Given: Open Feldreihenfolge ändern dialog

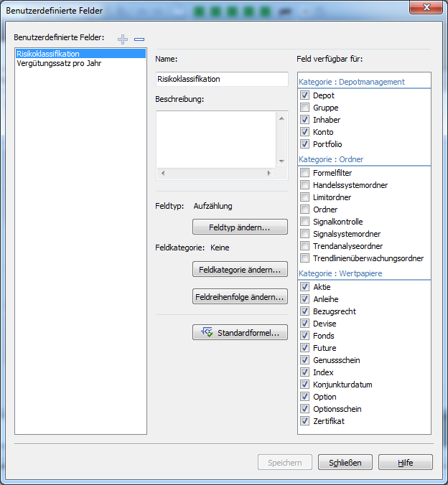Looking at the screenshot, I should point(240,296).
